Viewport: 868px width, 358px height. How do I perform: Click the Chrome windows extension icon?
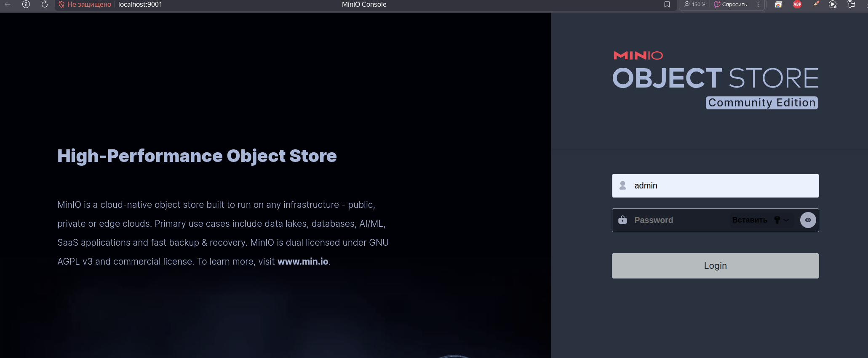coord(778,5)
